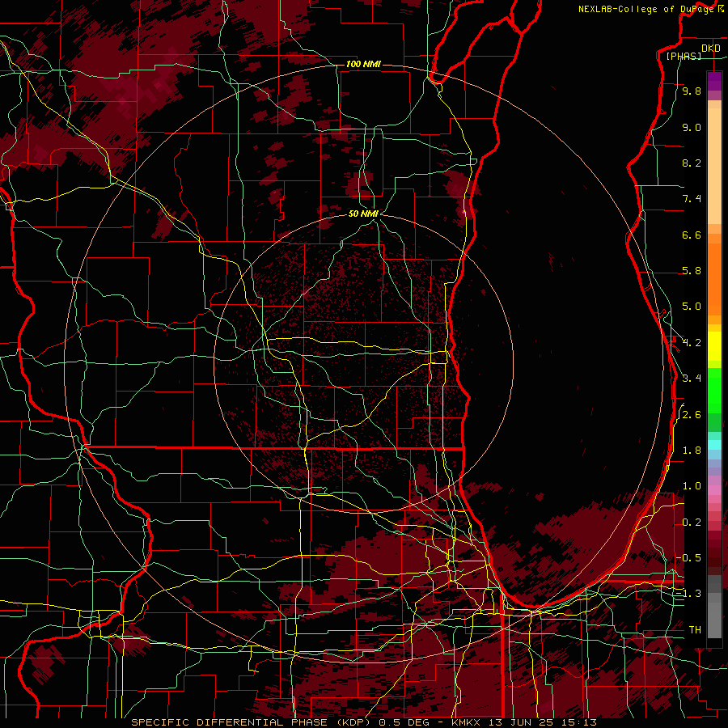Click the 1.0 value on the color scale

tap(692, 486)
